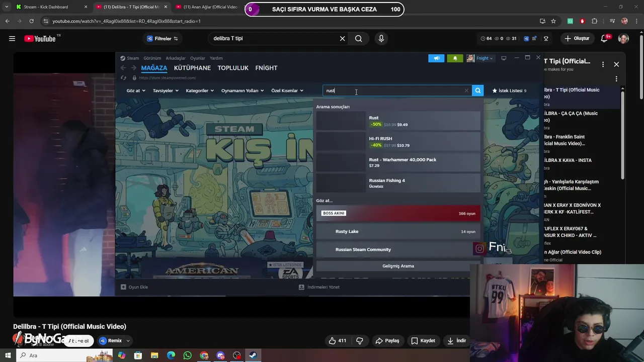Click Oyun Ekle at Steam bottom
644x362 pixels.
[x=134, y=287]
